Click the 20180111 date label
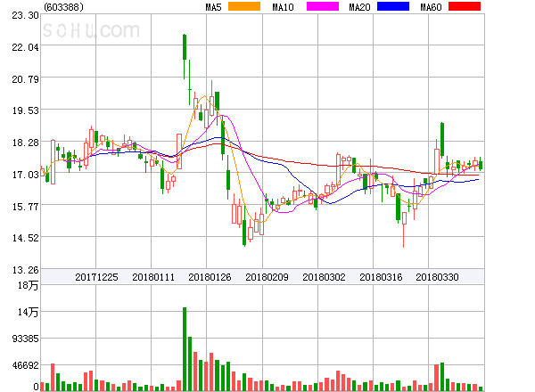This screenshot has height=392, width=535. pyautogui.click(x=153, y=277)
